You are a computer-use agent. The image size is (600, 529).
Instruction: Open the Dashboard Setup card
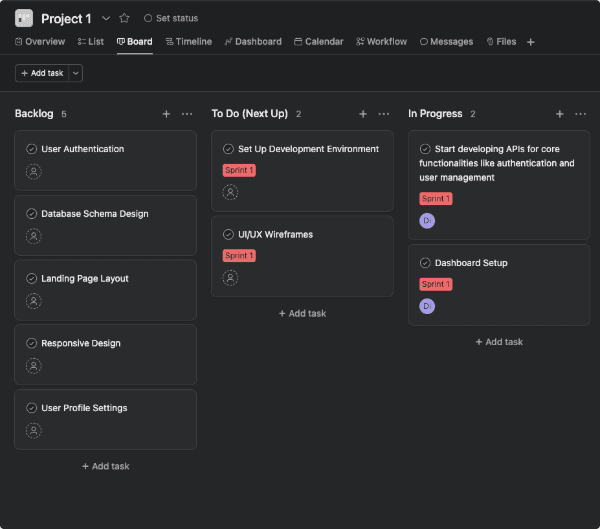pos(499,285)
